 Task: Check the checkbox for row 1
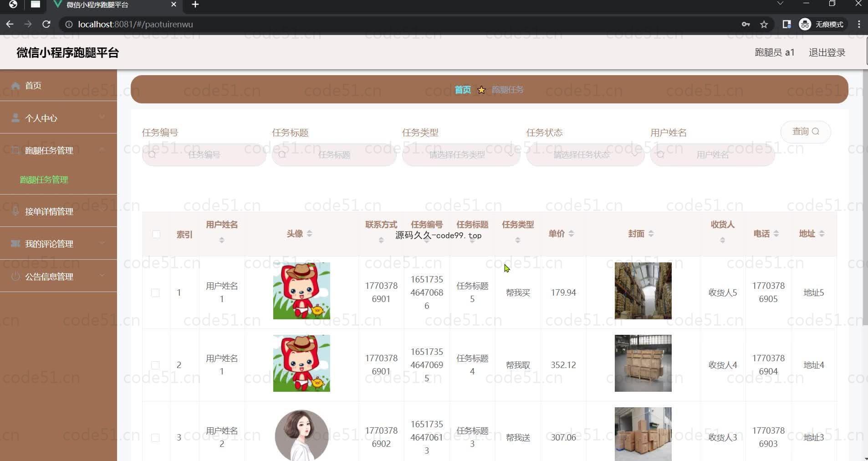pyautogui.click(x=155, y=293)
